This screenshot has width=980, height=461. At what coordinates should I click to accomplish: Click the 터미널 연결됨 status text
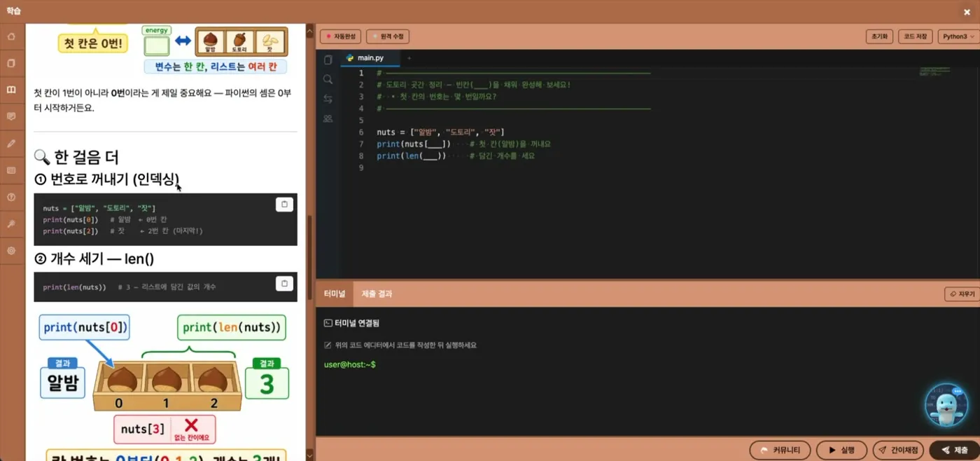pyautogui.click(x=351, y=323)
